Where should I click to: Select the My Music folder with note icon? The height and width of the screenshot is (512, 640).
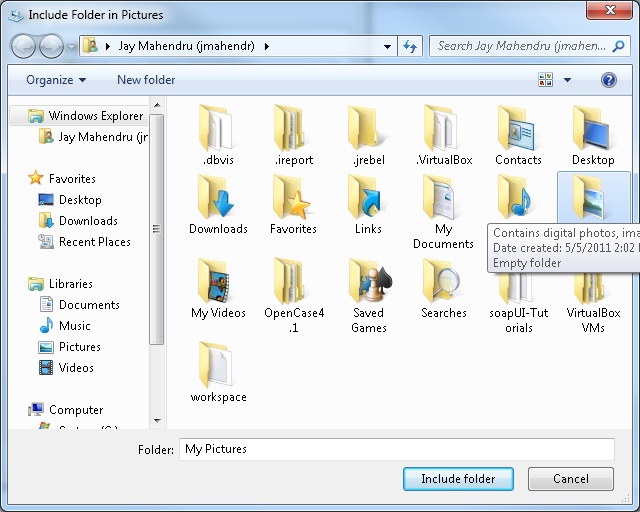tap(514, 198)
